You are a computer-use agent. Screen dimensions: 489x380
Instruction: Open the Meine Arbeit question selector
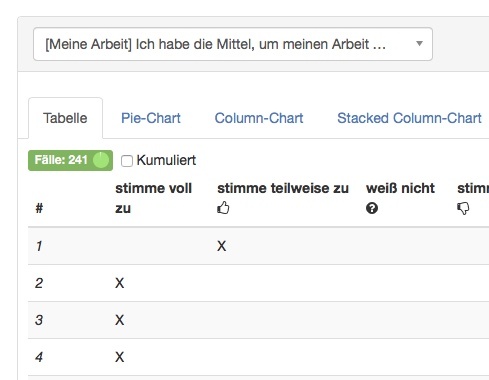coord(233,44)
